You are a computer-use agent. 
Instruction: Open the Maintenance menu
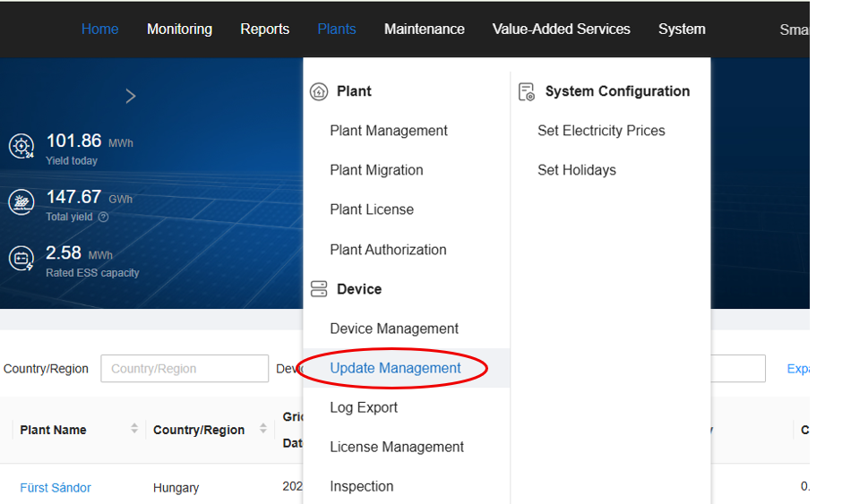424,29
